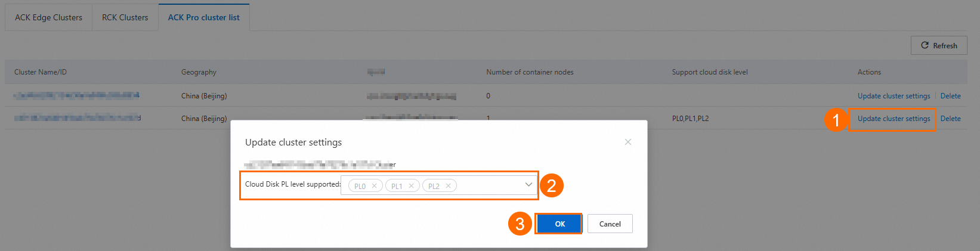Switch to the ACK Edge Clusters tab
Viewport: 980px width, 251px height.
(48, 17)
